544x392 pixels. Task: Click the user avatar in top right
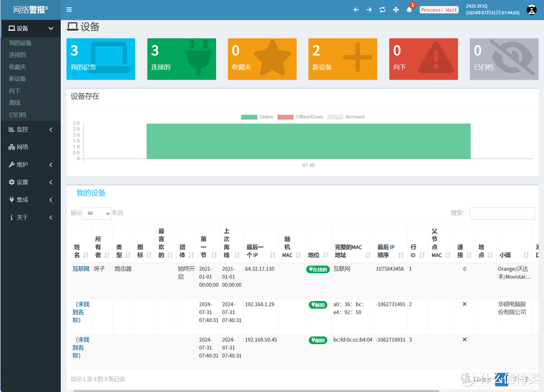531,10
